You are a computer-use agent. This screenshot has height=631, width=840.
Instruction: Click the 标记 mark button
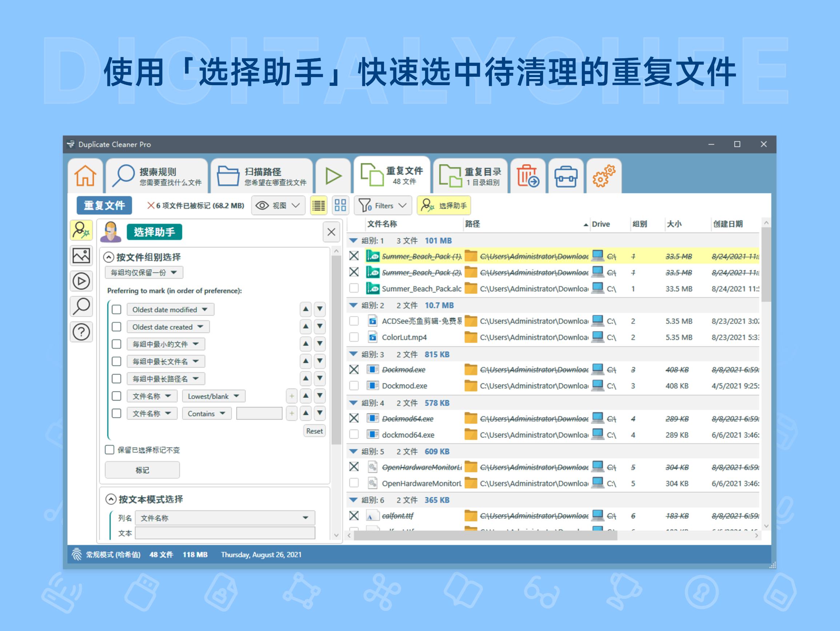[x=142, y=470]
